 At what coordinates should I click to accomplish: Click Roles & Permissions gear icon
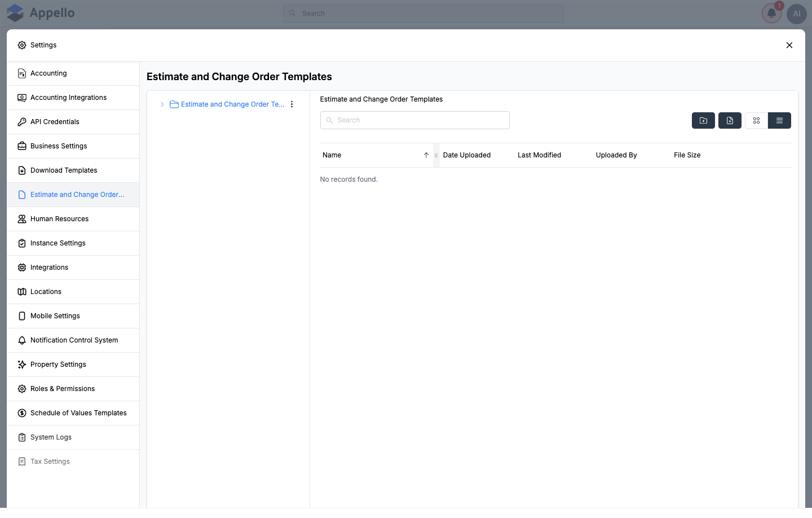coord(22,389)
